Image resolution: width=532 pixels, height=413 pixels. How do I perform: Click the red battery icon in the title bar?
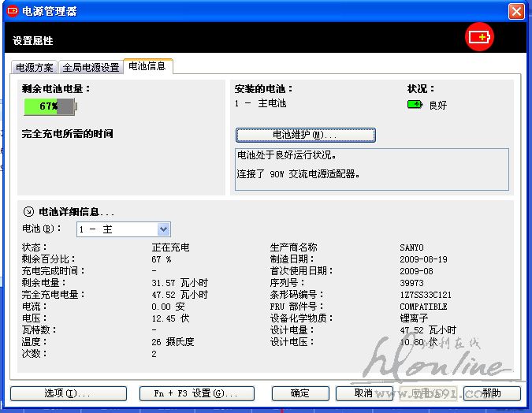(12, 11)
